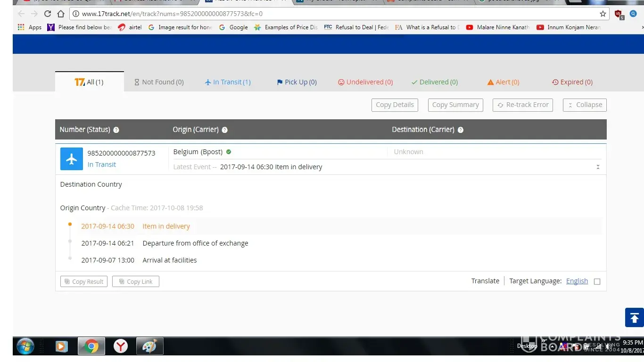
Task: Open Google Chrome from the taskbar
Action: 91,346
